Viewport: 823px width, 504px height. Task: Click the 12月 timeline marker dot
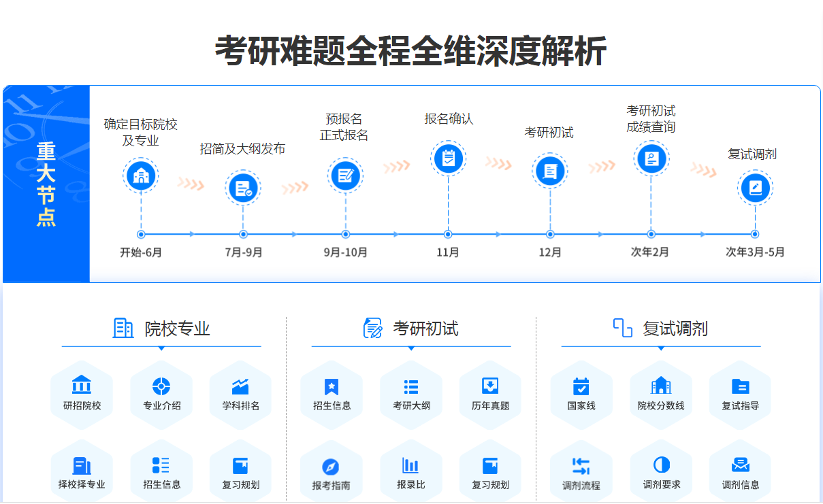pyautogui.click(x=550, y=235)
